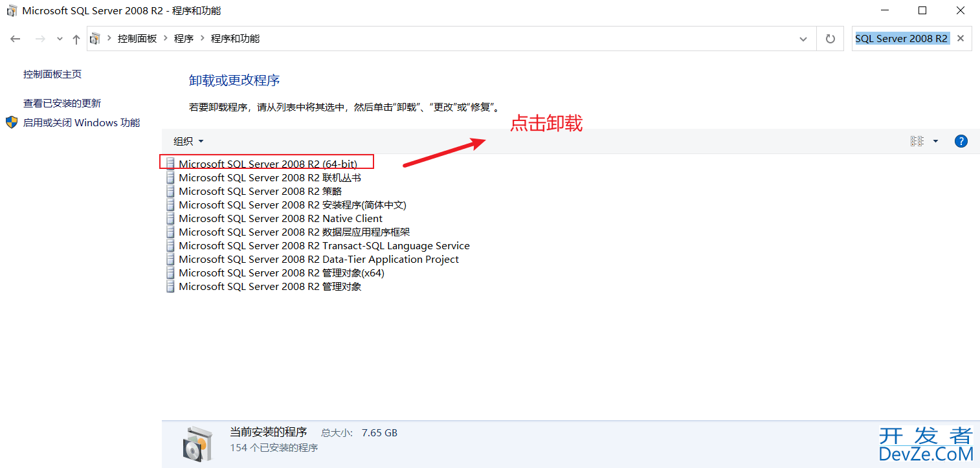
Task: Click the icon beside Transact-SQL Language Service
Action: tap(170, 245)
